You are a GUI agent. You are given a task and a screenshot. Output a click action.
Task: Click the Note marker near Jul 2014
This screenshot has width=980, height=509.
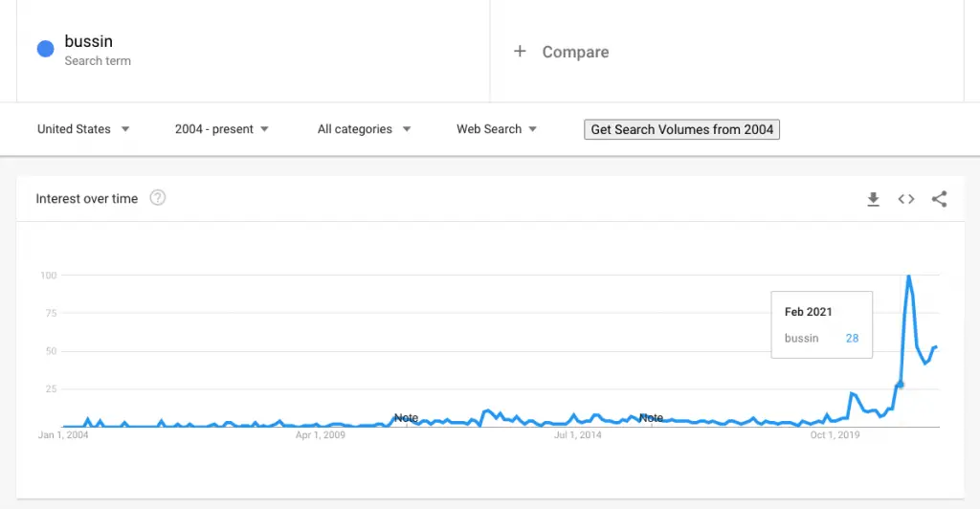pyautogui.click(x=651, y=418)
